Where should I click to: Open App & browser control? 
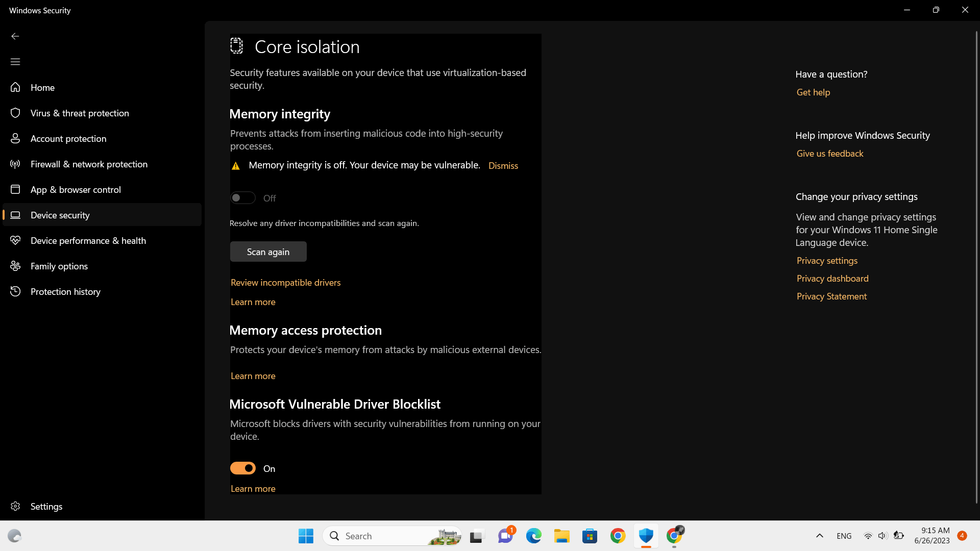coord(102,189)
